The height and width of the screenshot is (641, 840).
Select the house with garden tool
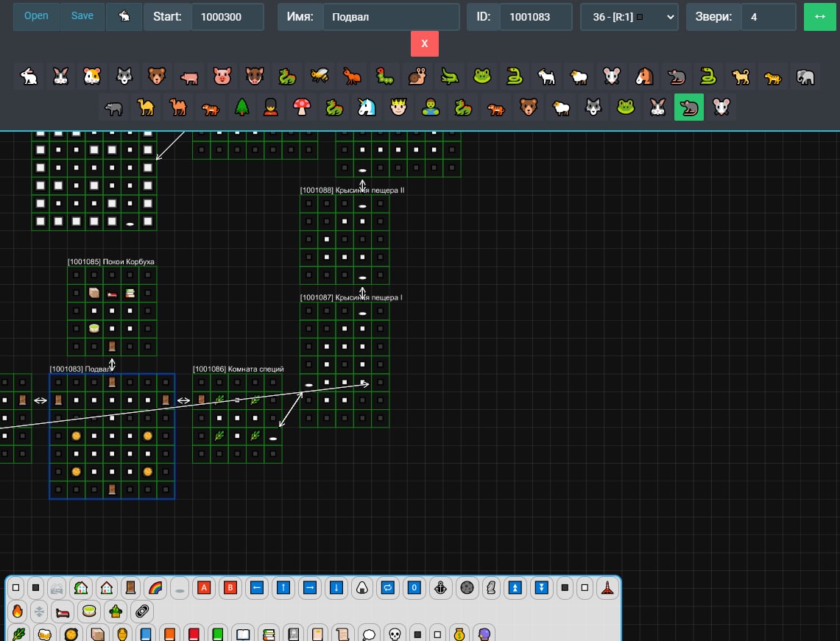point(81,588)
